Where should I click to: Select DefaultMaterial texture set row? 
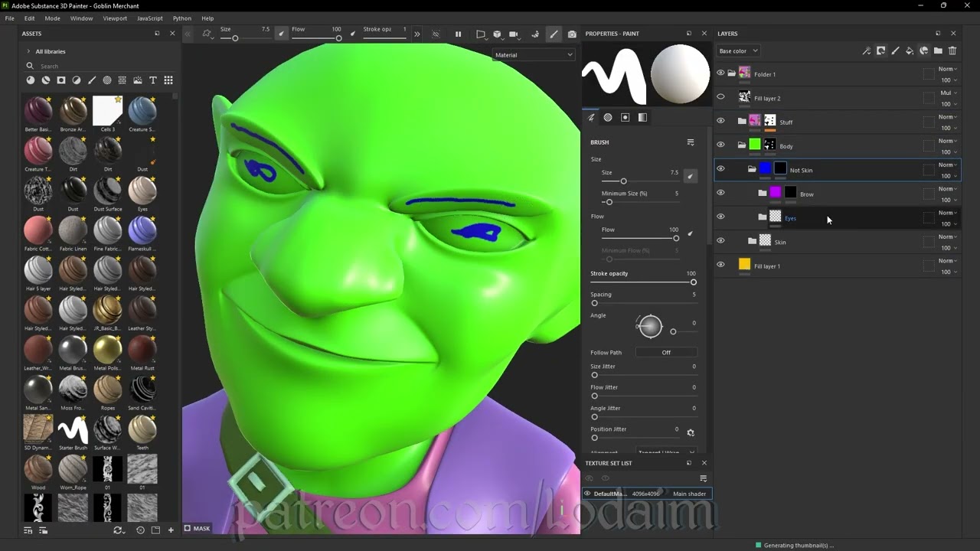click(647, 494)
